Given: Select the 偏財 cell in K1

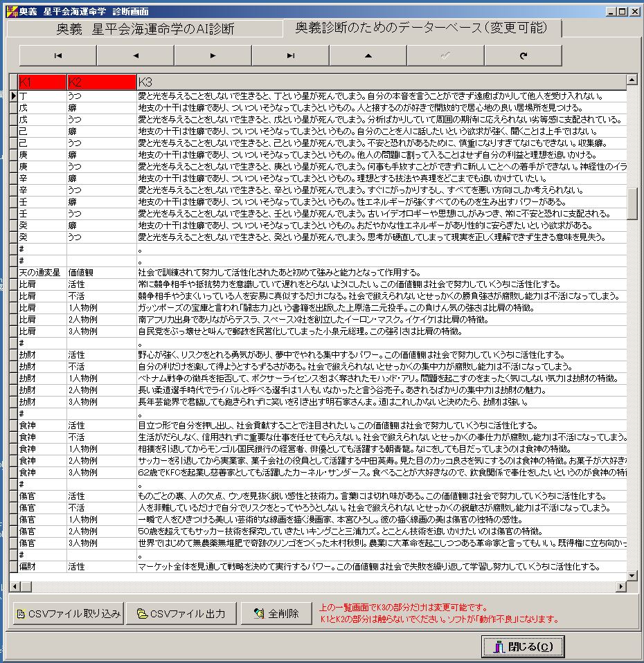Looking at the screenshot, I should click(x=42, y=567).
